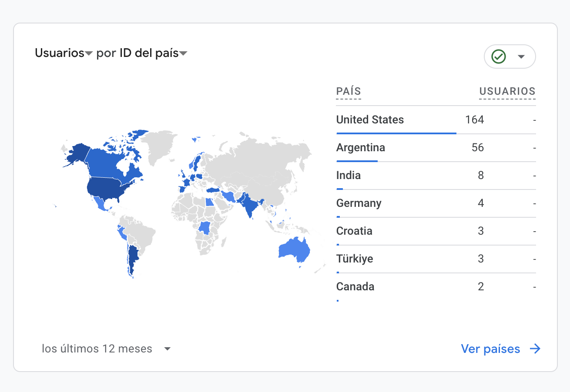Sort by the PAÍS column header

click(349, 91)
